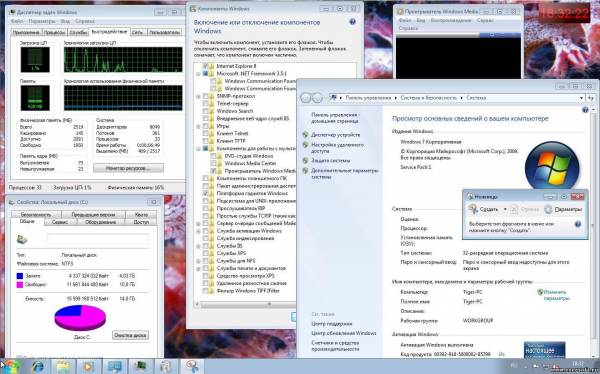The height and width of the screenshot is (374, 600).
Task: Open the Создать dropdown arrow in Snipping Tool
Action: tap(505, 209)
